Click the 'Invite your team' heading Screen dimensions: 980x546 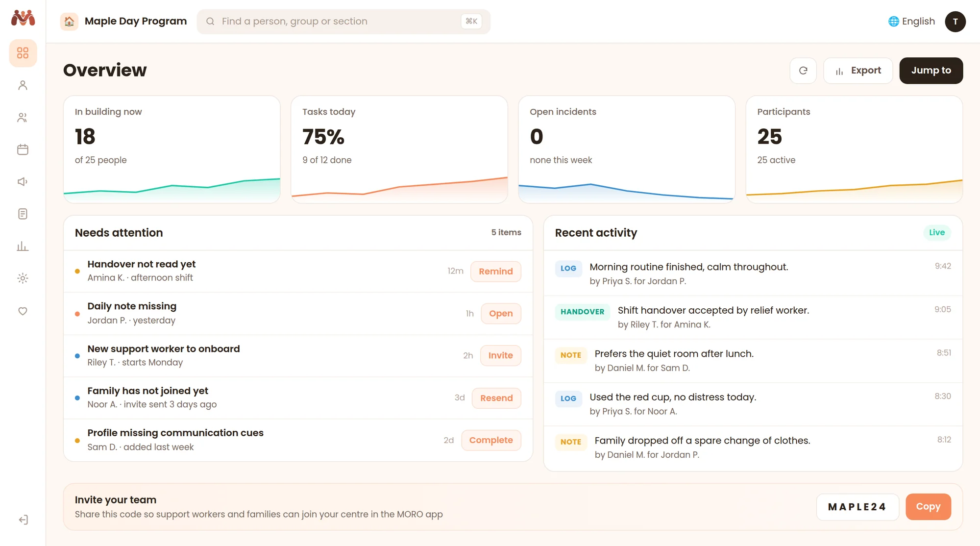[x=116, y=500]
